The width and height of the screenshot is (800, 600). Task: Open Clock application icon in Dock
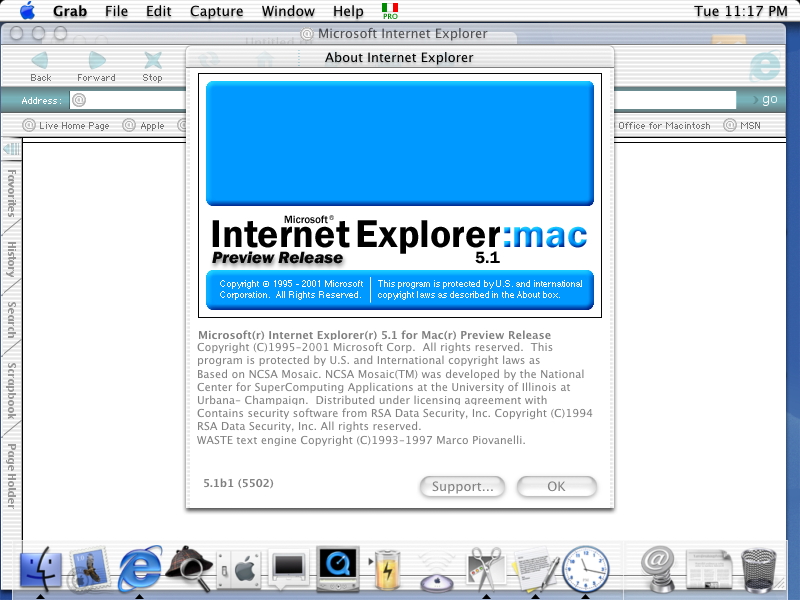tap(585, 569)
